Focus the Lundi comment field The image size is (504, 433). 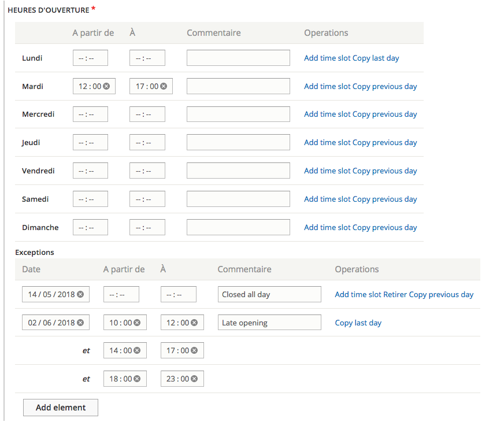[x=238, y=58]
